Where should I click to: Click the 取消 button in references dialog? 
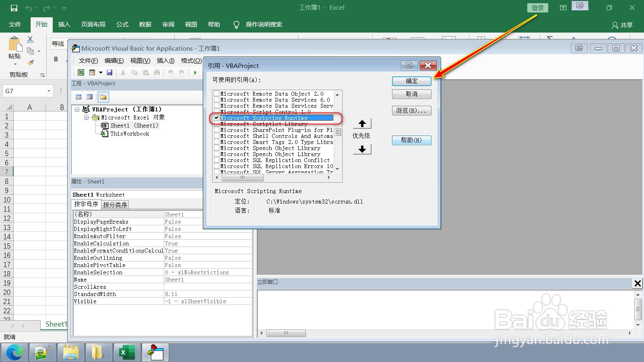click(x=412, y=94)
